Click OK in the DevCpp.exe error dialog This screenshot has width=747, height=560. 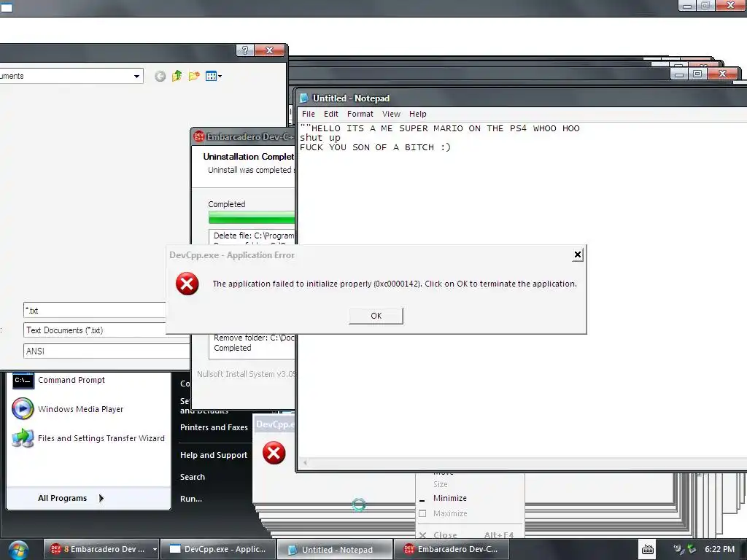coord(376,316)
